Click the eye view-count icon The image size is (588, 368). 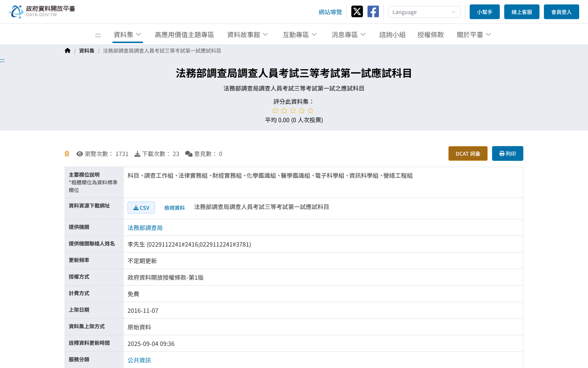(79, 154)
